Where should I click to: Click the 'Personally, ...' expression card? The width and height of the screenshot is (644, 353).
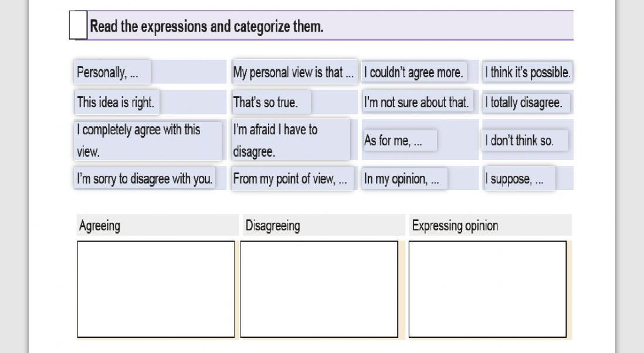112,72
